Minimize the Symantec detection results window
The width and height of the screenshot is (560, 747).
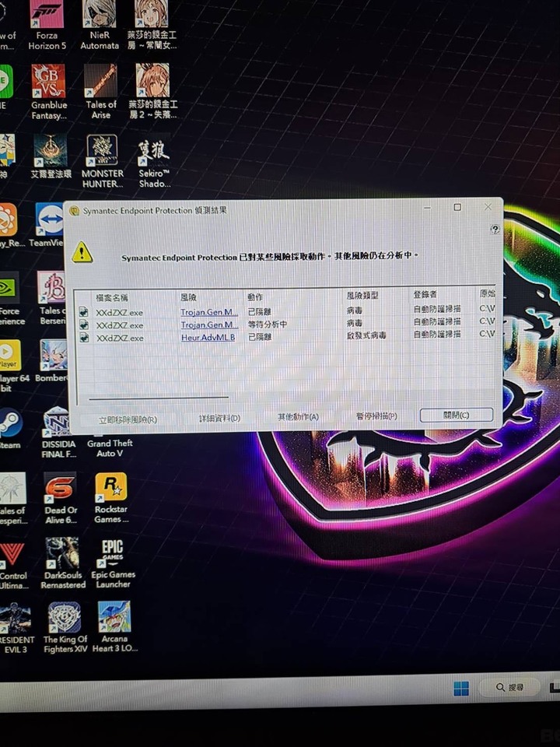pos(427,208)
